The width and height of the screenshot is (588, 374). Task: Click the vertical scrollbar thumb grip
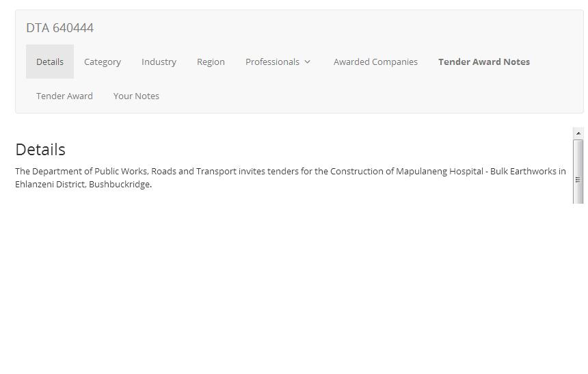pyautogui.click(x=578, y=179)
